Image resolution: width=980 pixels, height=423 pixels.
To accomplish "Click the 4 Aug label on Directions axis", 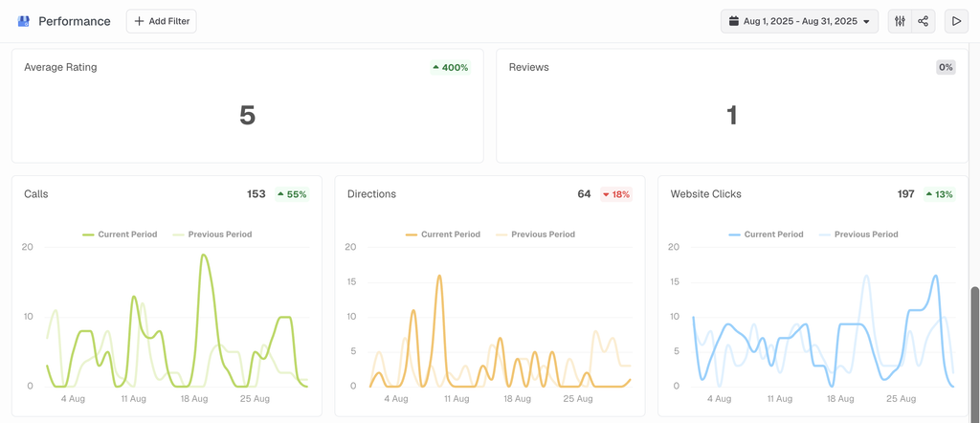I will 396,399.
